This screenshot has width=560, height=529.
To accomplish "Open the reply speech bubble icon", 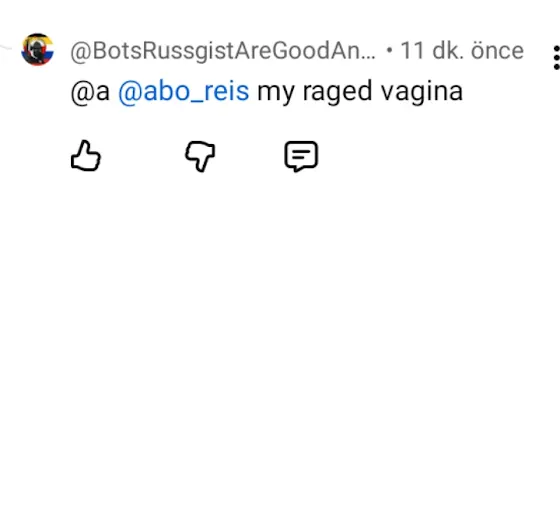I will (x=301, y=156).
